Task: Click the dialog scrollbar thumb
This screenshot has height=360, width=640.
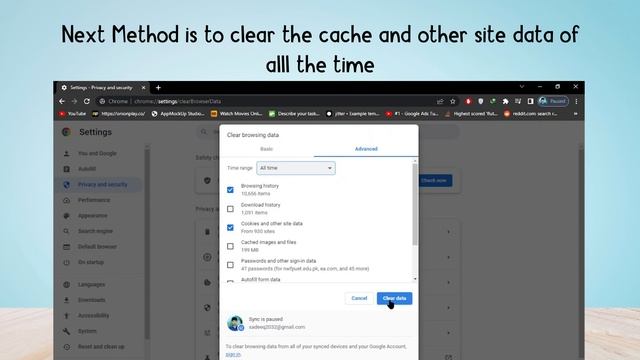Action: tap(415, 204)
